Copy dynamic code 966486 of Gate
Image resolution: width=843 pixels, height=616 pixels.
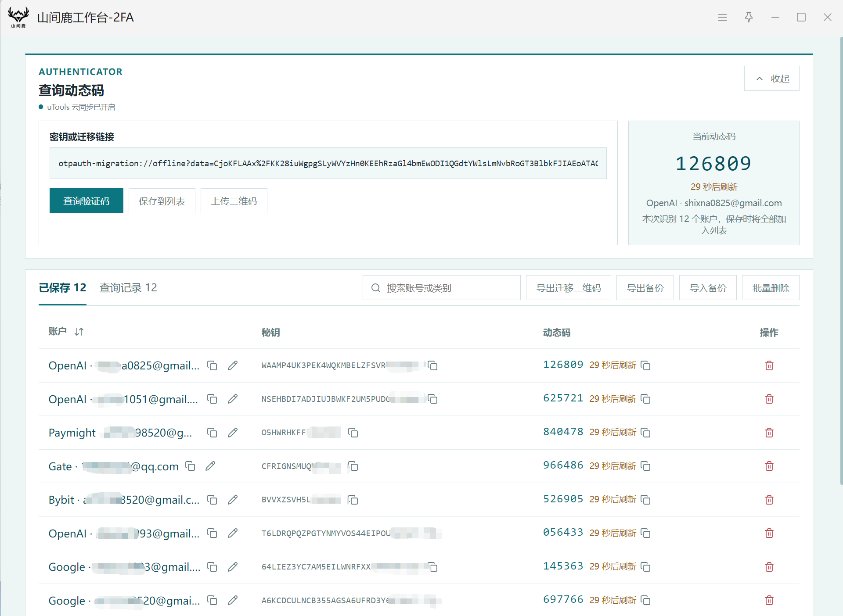pos(645,466)
